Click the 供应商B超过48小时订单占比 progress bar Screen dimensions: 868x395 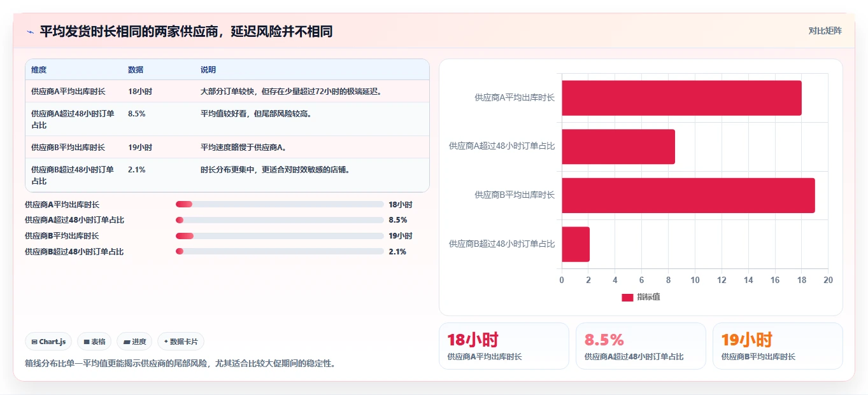coord(280,252)
